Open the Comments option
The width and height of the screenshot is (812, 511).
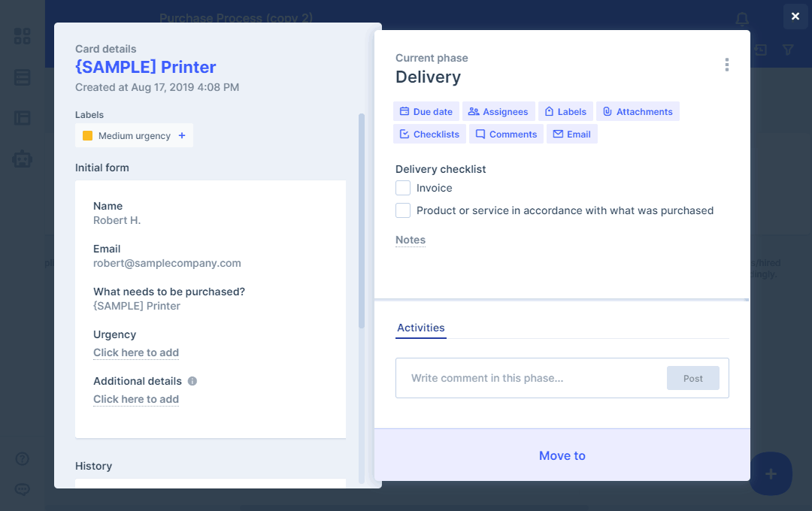click(505, 135)
